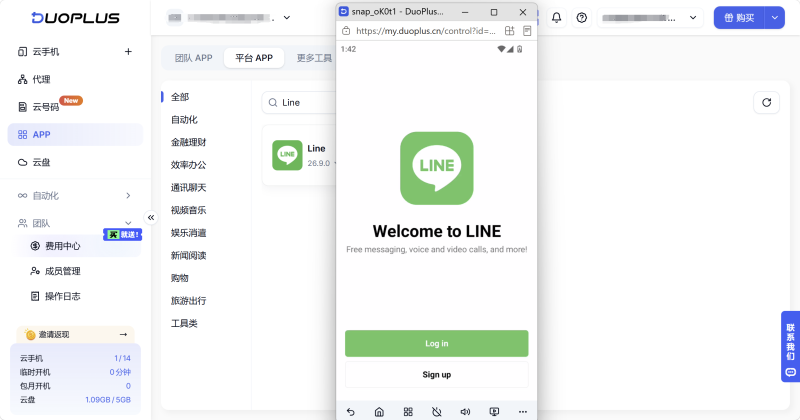Open the notifications bell
Screen dimensions: 800x420
(x=556, y=18)
